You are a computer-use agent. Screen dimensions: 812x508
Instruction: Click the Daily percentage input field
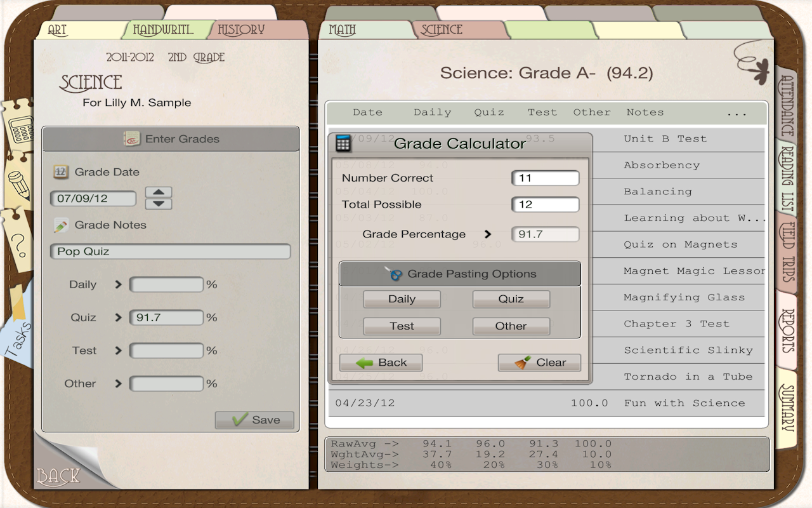(166, 284)
